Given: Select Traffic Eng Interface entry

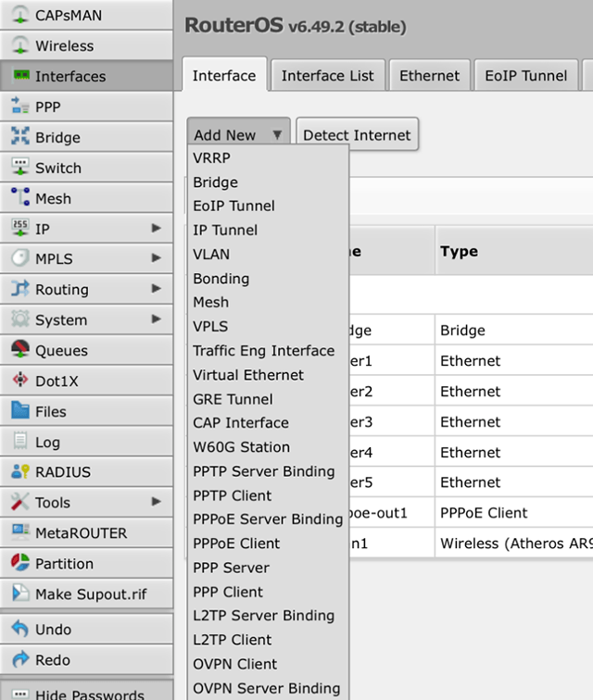Looking at the screenshot, I should click(x=268, y=350).
